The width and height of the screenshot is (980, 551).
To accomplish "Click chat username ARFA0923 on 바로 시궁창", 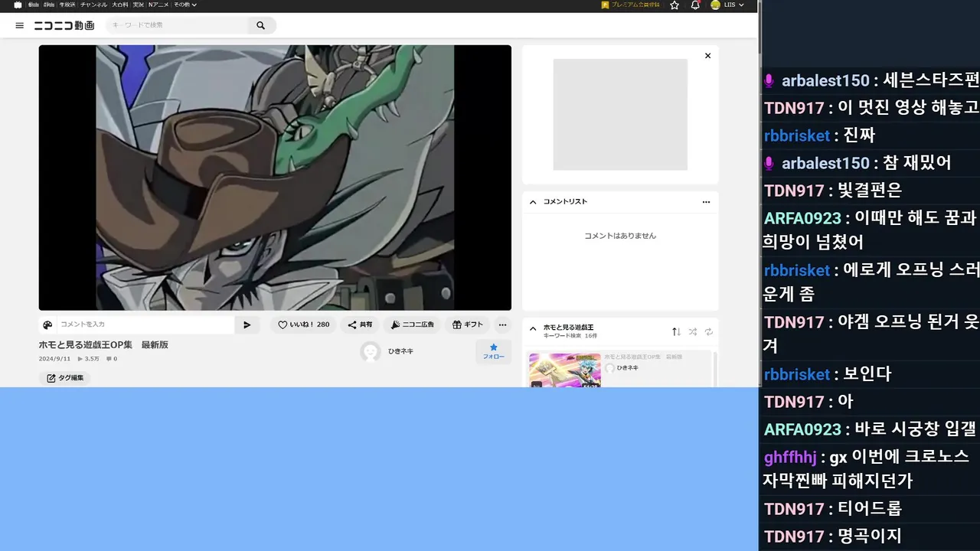I will tap(802, 429).
